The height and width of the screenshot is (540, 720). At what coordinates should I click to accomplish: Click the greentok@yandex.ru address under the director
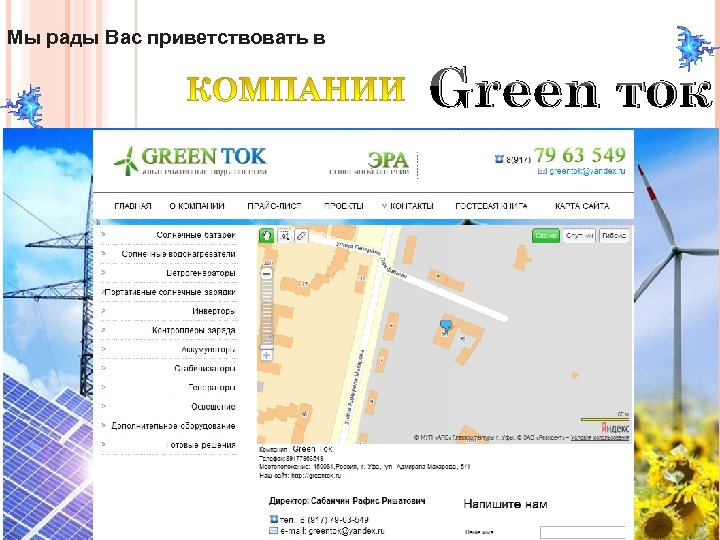click(x=346, y=531)
